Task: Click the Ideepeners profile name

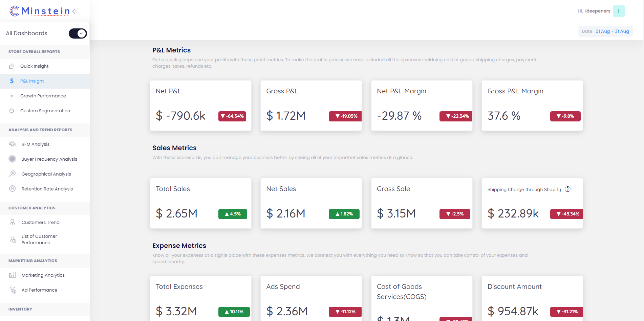Action: [x=598, y=11]
